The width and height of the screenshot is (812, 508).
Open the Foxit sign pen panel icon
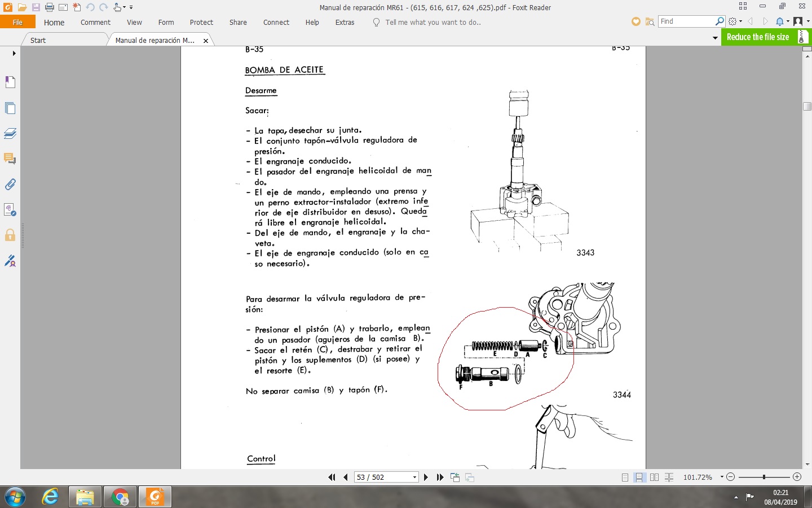click(x=10, y=261)
